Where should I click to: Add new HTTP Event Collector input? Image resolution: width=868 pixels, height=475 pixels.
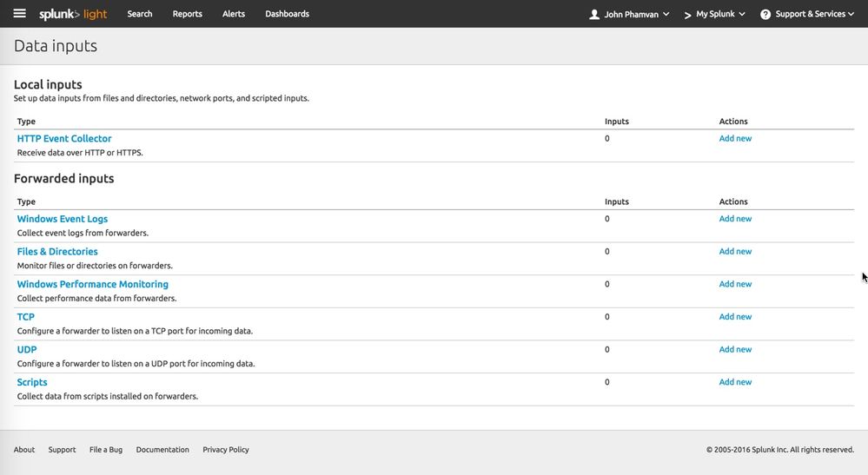(x=735, y=138)
